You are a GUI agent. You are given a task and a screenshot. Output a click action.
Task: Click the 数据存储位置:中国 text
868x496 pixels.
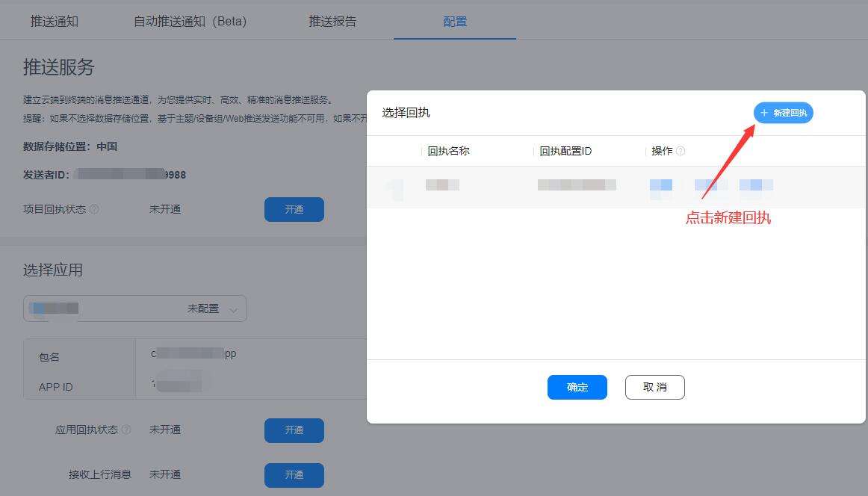69,146
